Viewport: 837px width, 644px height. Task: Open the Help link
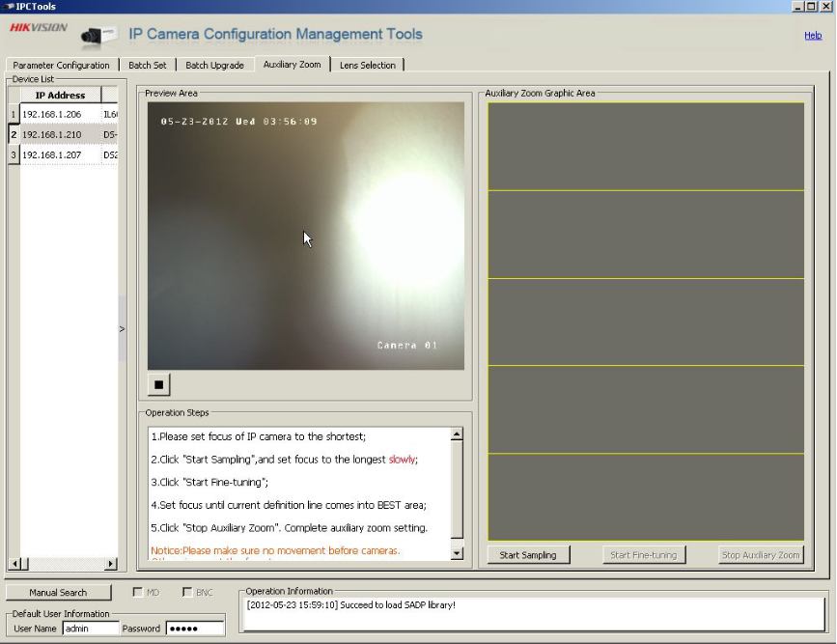[x=813, y=36]
